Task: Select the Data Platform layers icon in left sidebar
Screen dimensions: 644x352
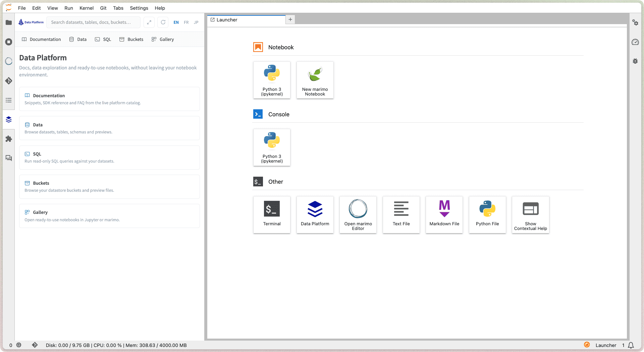Action: 9,120
